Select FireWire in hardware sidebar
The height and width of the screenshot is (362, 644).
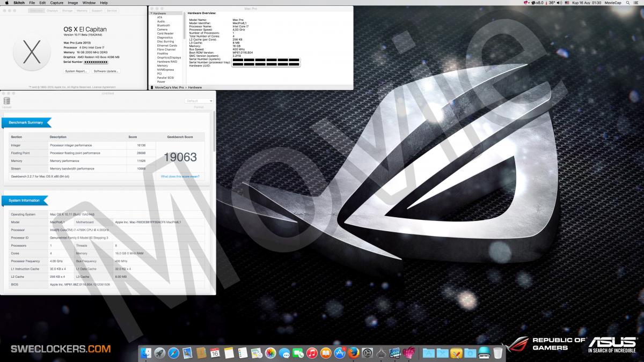tap(162, 53)
